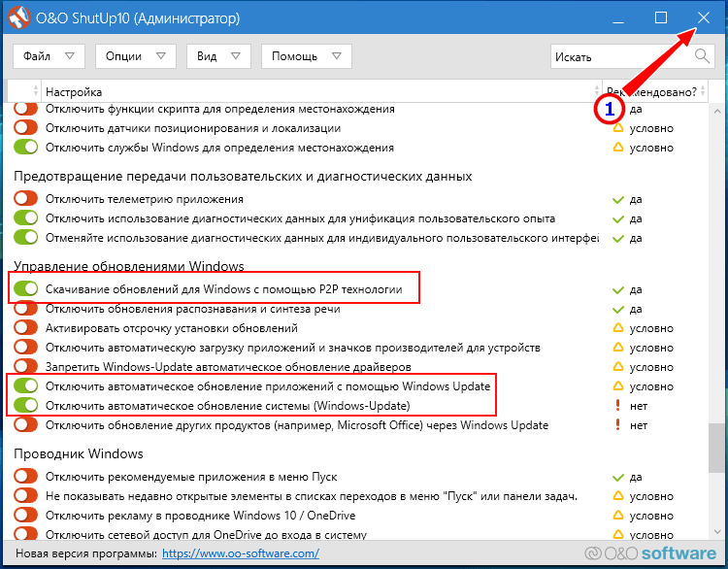Toggle diagnostic data for user experience switch

(x=25, y=218)
